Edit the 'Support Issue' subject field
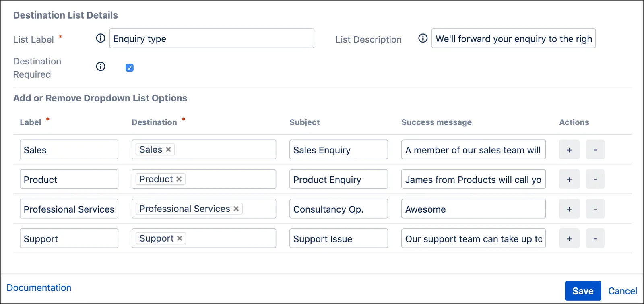Screen dimensions: 644x304 point(339,238)
